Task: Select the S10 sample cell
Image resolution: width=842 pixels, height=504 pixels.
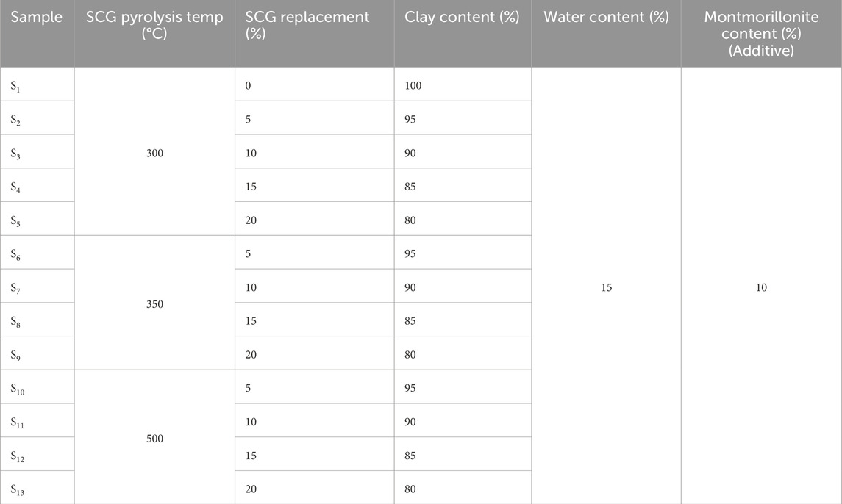Action: click(x=18, y=389)
